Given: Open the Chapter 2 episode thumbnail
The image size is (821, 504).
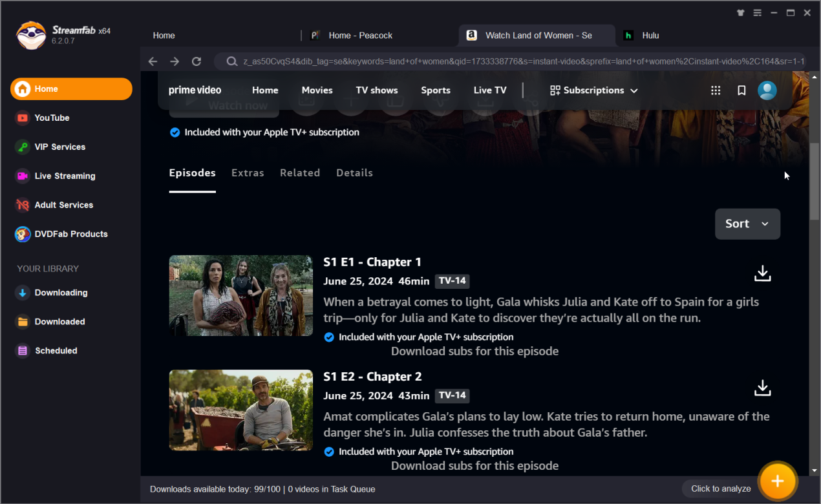Looking at the screenshot, I should (241, 410).
